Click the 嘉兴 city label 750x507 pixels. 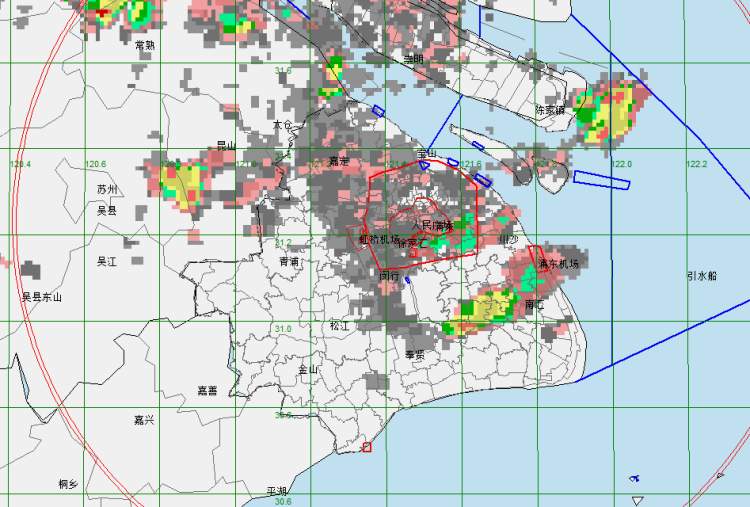(x=144, y=420)
